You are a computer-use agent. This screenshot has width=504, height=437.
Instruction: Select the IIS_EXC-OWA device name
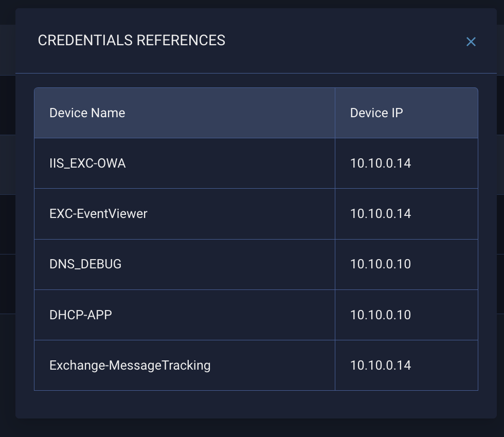(x=87, y=163)
